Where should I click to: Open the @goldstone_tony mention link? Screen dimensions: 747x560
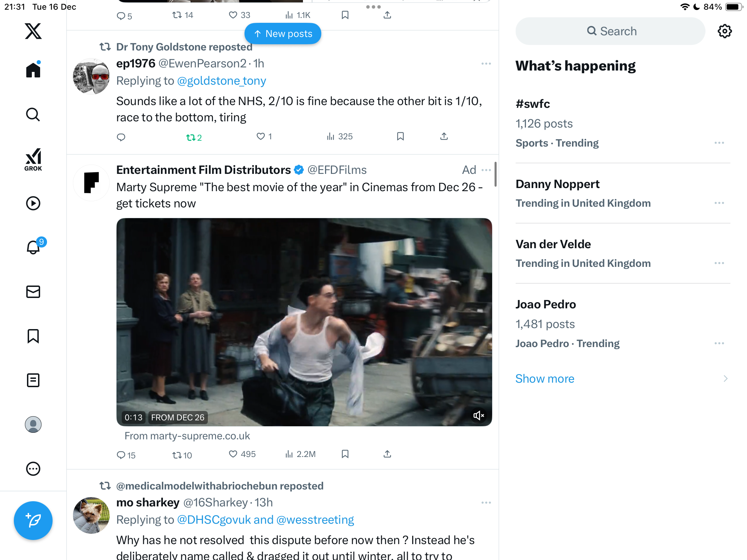tap(221, 81)
